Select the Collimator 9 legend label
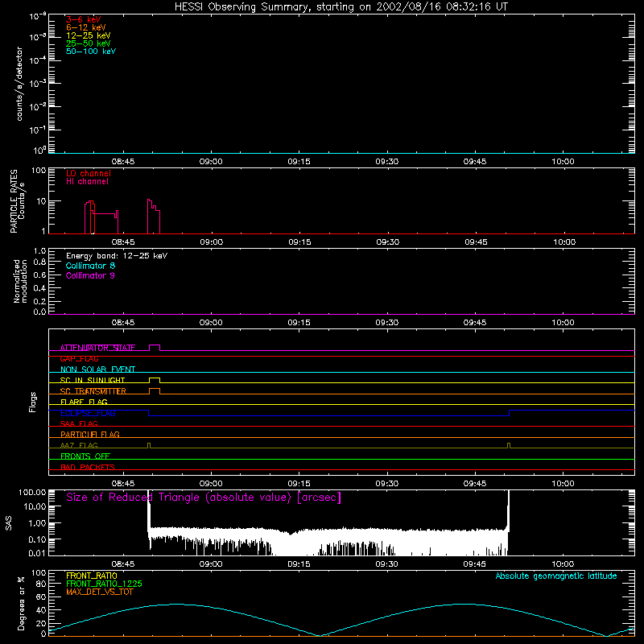 (90, 275)
